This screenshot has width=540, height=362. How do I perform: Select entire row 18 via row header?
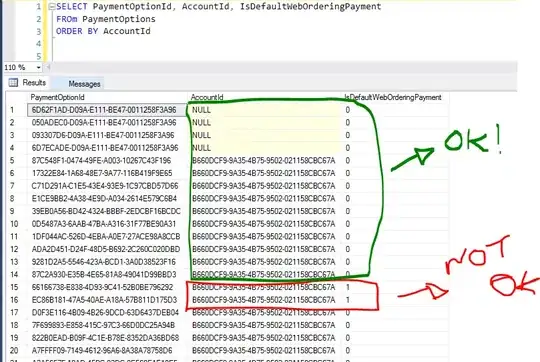pyautogui.click(x=16, y=325)
